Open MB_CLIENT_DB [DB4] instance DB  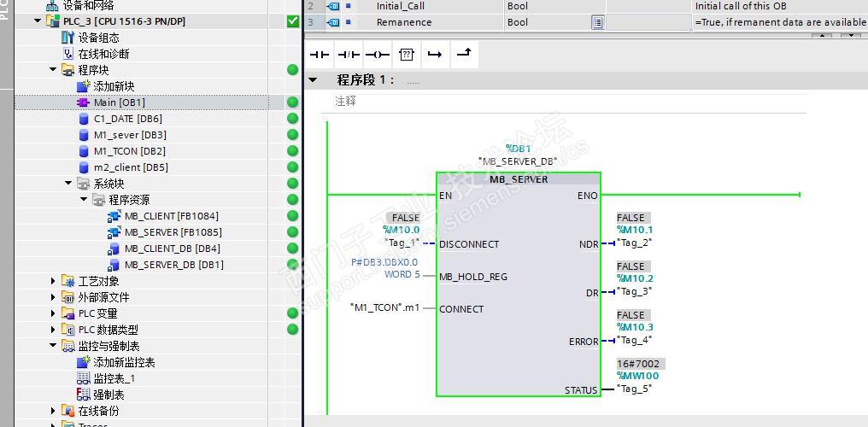click(173, 249)
